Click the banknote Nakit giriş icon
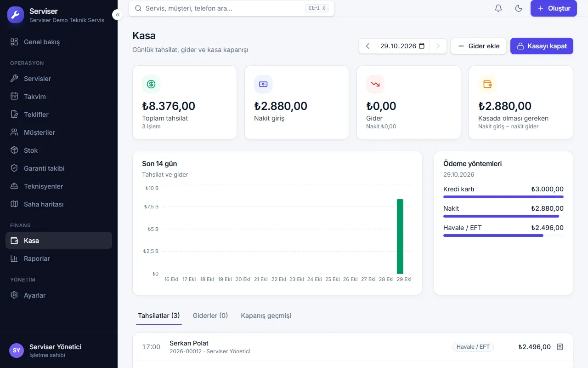588x368 pixels. [263, 84]
